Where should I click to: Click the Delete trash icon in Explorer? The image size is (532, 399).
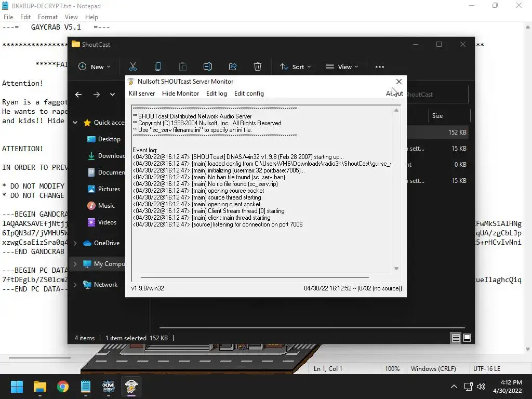pos(258,67)
